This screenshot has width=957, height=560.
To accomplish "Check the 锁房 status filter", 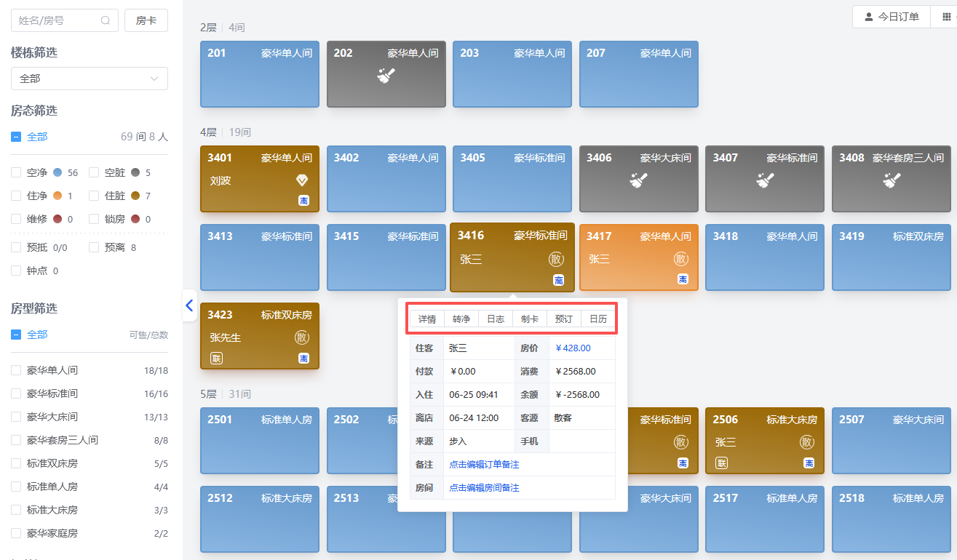I will click(x=94, y=220).
